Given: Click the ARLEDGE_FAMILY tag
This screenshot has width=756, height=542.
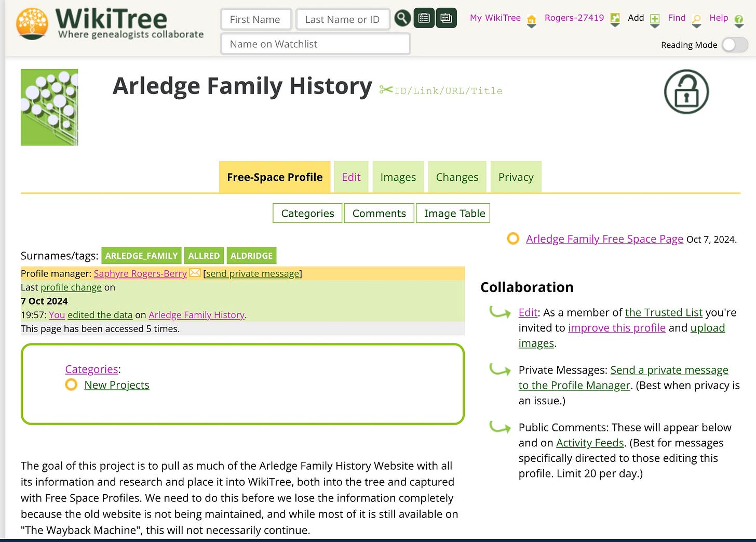Looking at the screenshot, I should tap(141, 256).
